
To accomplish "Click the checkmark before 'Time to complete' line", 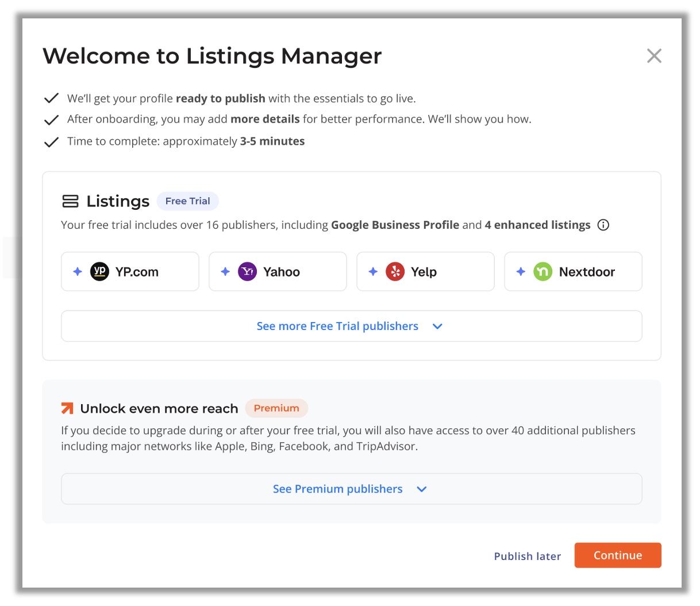I will tap(51, 141).
